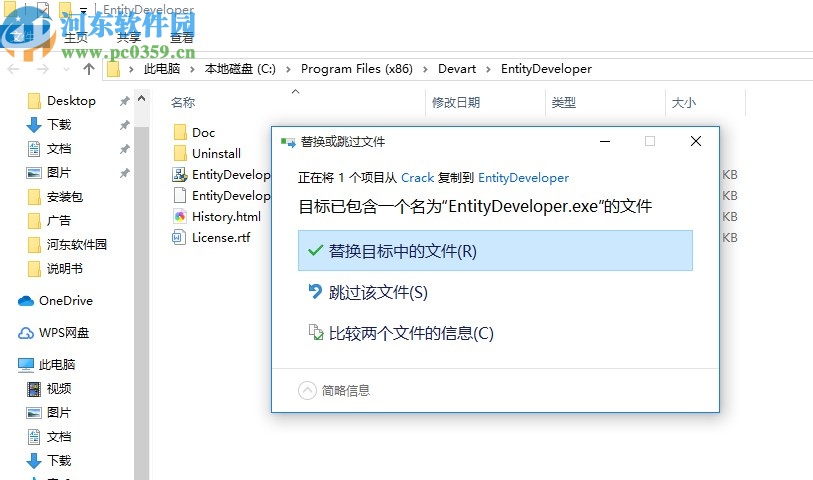Select Program Files (x86) breadcrumb
The width and height of the screenshot is (813, 480).
point(357,69)
